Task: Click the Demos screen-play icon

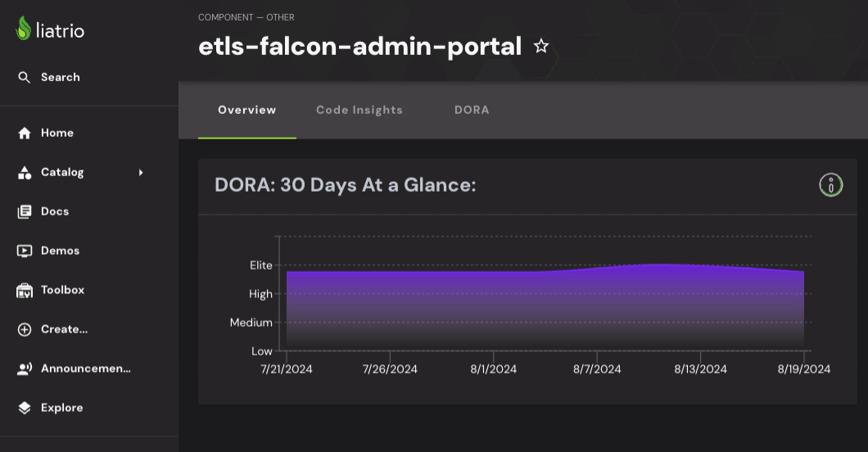Action: [x=25, y=251]
